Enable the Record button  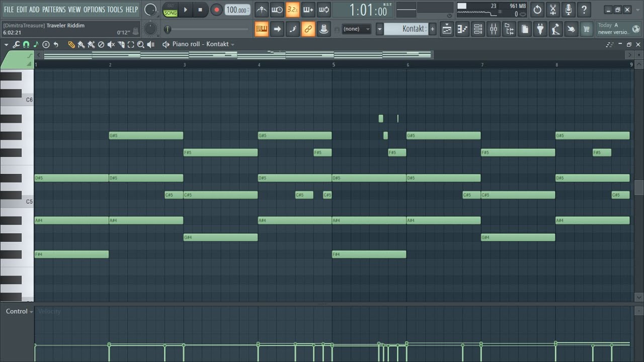point(216,10)
